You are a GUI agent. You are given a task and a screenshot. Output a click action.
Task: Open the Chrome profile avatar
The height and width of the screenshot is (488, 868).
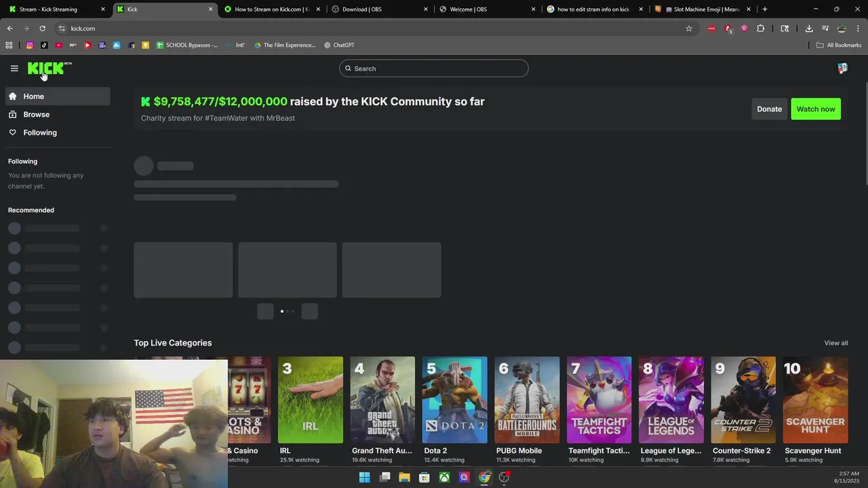pos(842,28)
